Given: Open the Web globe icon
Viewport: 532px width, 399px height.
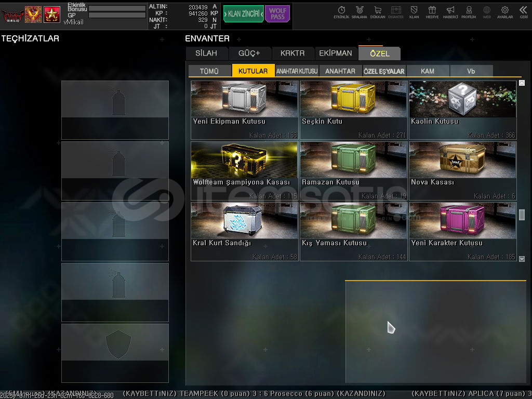Looking at the screenshot, I should [487, 12].
